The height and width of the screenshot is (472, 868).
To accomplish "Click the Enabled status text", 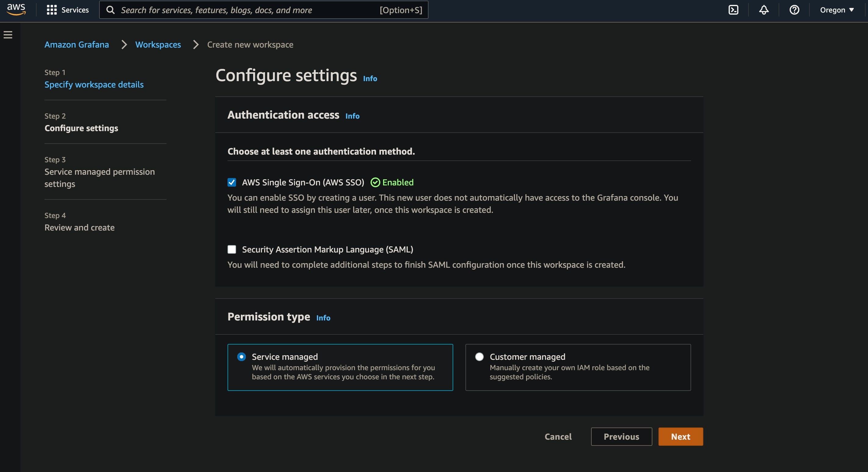I will pos(398,182).
